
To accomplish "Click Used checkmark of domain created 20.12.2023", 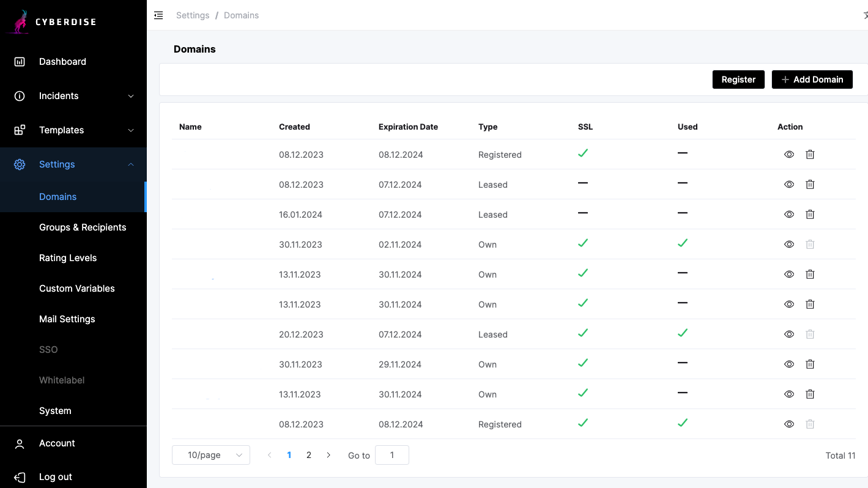I will 683,333.
